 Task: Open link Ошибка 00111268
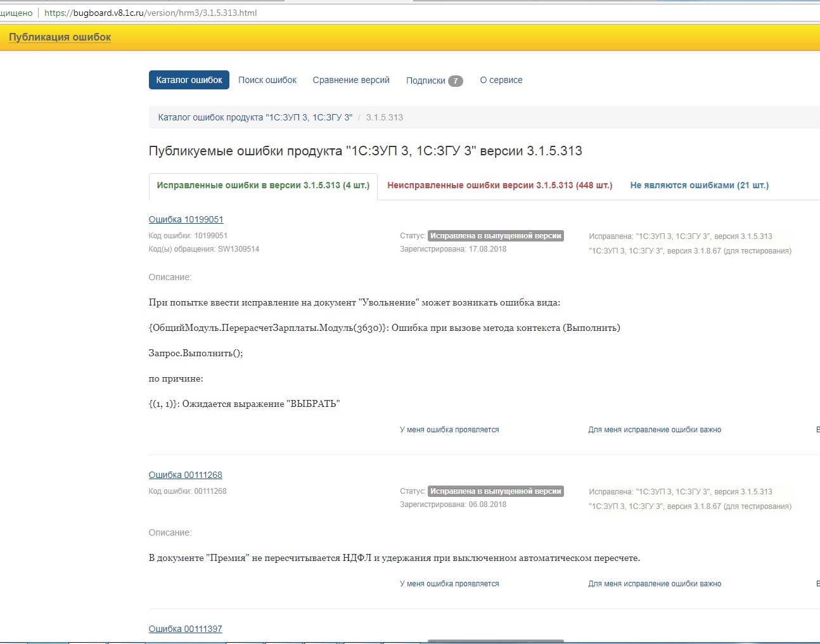186,475
